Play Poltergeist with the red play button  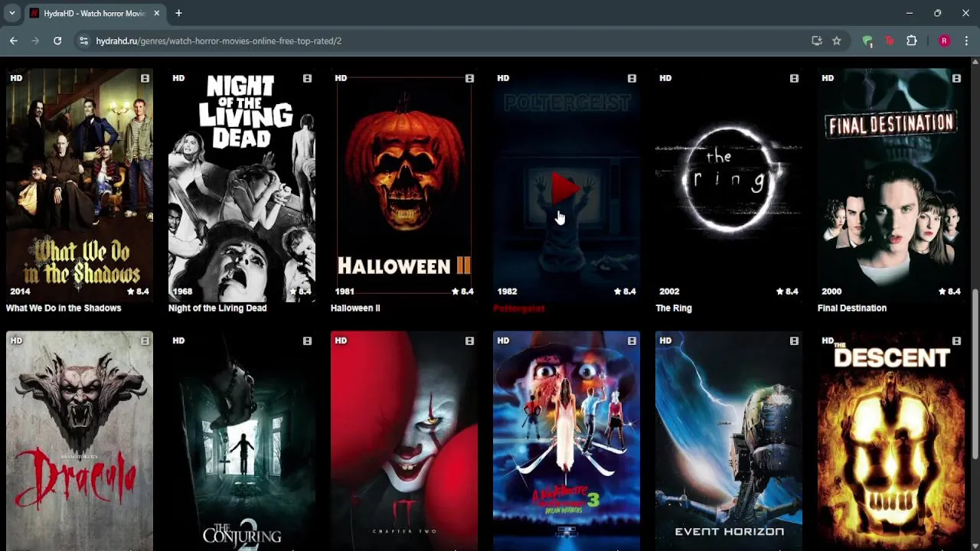coord(566,187)
